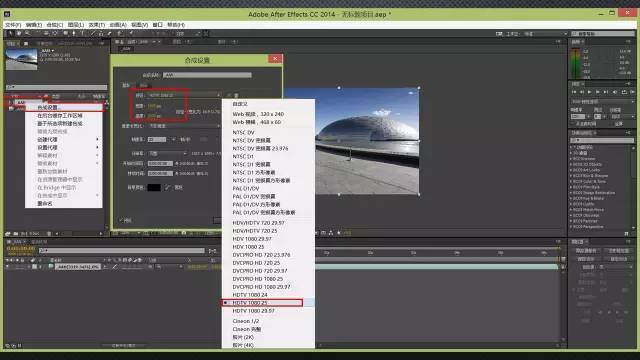Select NTSC DV from preset list
Viewport: 640px width, 360px height.
click(x=243, y=132)
